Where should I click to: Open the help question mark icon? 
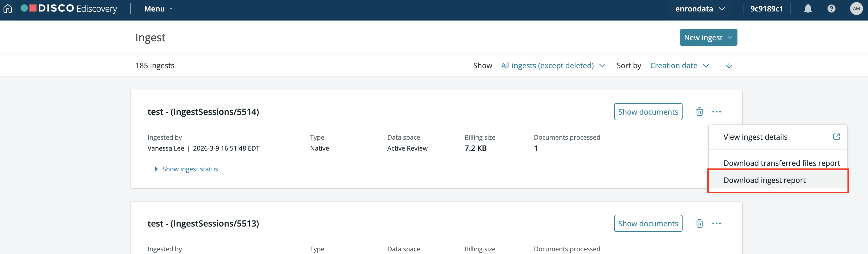831,9
